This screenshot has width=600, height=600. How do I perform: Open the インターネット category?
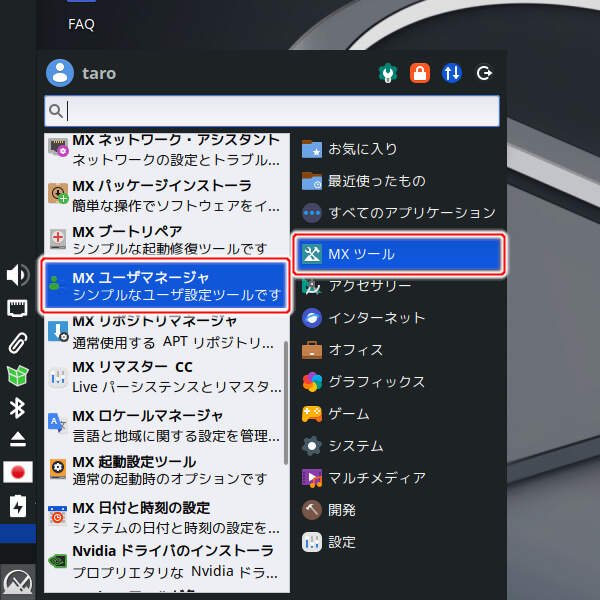pos(398,318)
